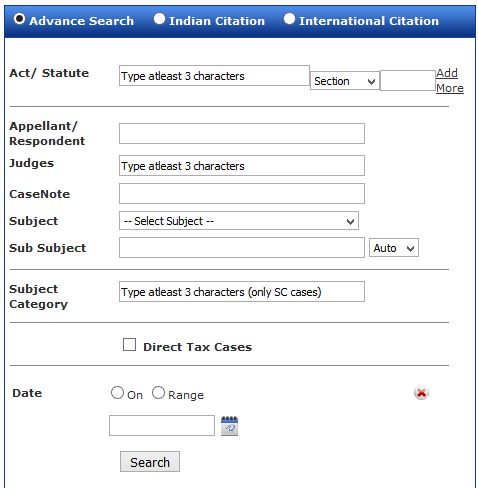Select the On date radio button
The image size is (478, 488).
click(117, 393)
